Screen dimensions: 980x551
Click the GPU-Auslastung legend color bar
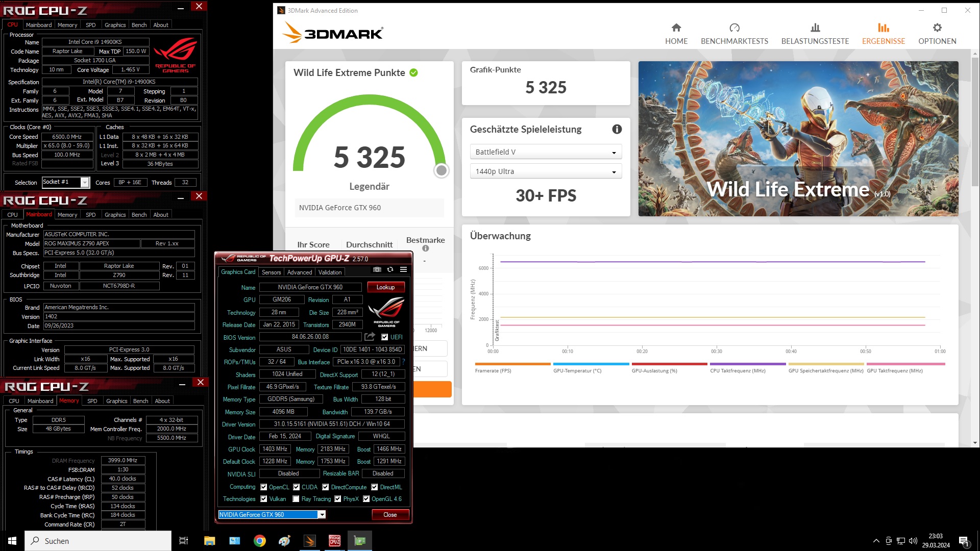point(669,364)
